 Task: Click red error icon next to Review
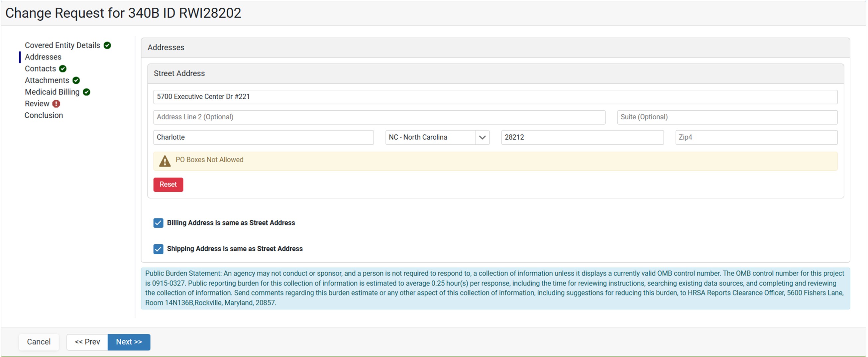[56, 104]
